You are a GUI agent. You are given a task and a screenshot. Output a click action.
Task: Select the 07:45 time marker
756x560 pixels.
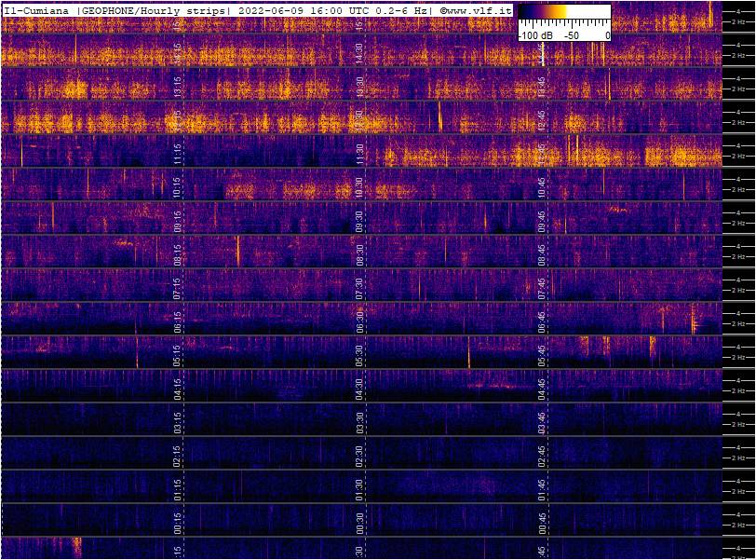pos(542,289)
